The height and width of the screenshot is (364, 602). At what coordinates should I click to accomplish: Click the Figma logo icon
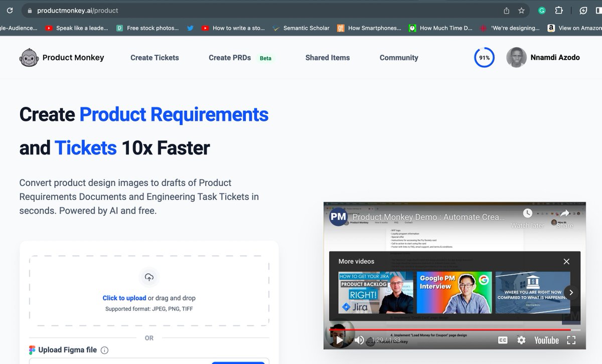coord(33,350)
